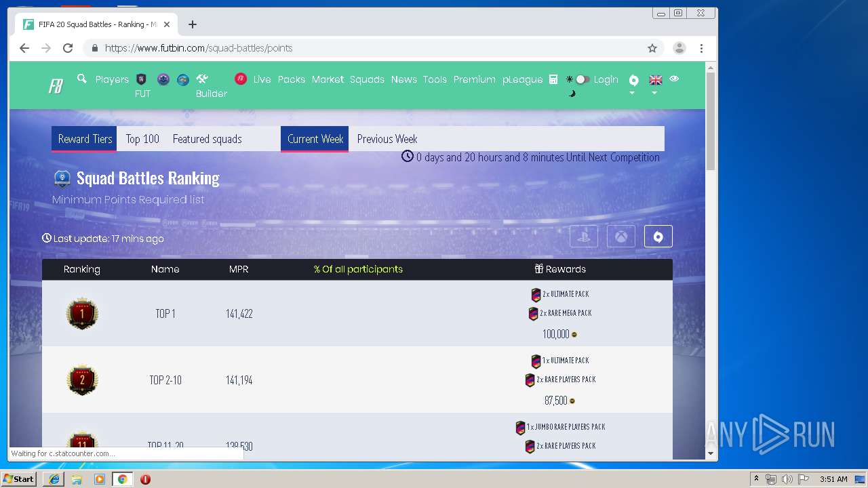This screenshot has height=488, width=868.
Task: Close the FIFA 20 Squad Battles tab
Action: click(x=167, y=24)
